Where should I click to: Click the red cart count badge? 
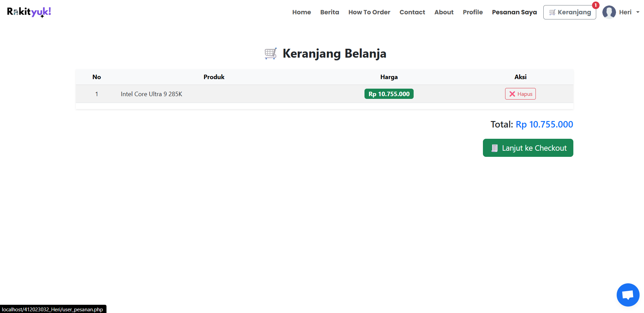pyautogui.click(x=596, y=5)
